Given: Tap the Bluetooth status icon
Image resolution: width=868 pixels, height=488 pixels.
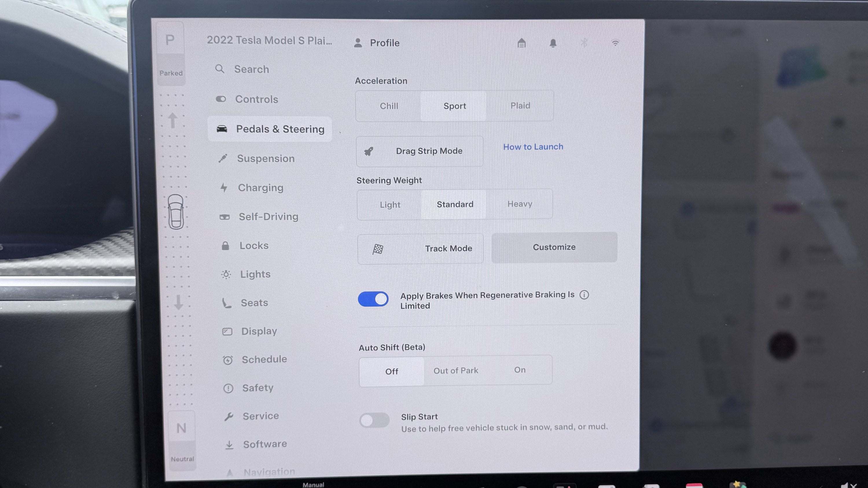Looking at the screenshot, I should click(584, 43).
